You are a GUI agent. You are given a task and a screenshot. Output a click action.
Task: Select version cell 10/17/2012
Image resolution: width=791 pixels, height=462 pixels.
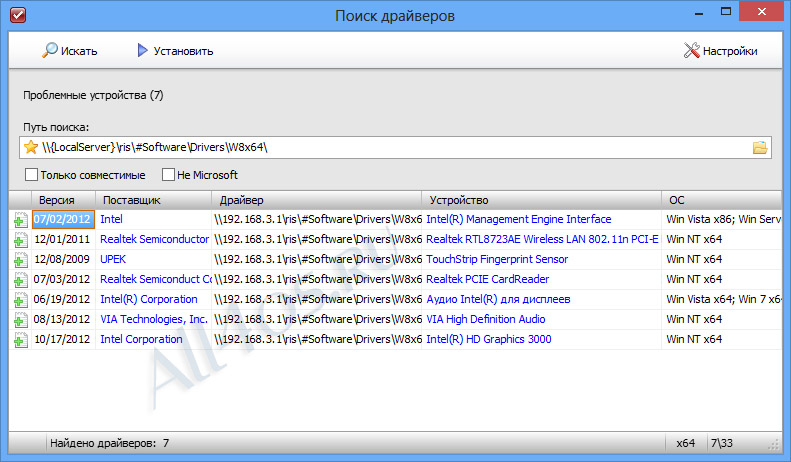tap(62, 339)
